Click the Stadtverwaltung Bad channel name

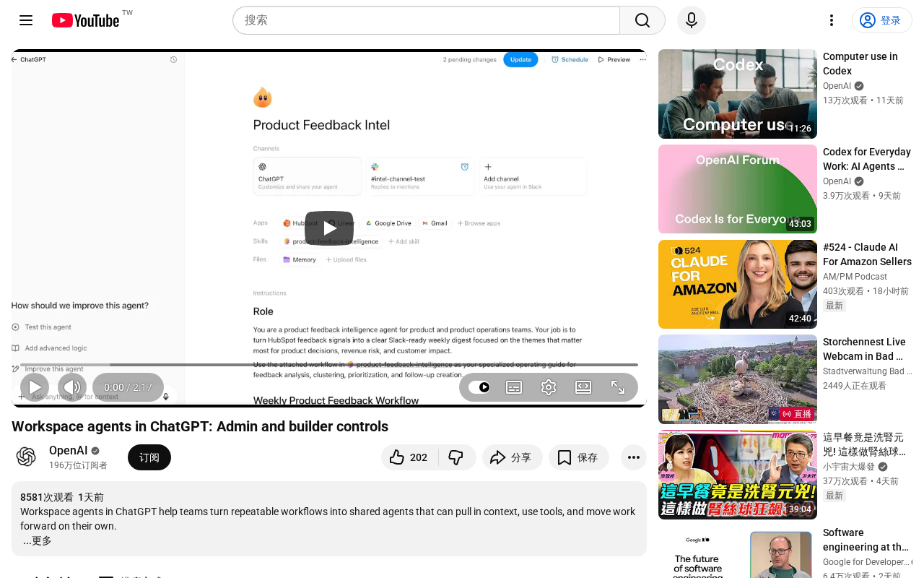tap(867, 371)
